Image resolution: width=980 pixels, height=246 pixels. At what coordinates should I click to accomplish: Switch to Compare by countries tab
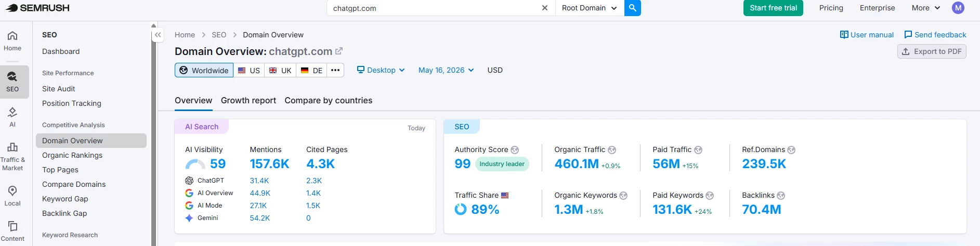pyautogui.click(x=329, y=100)
